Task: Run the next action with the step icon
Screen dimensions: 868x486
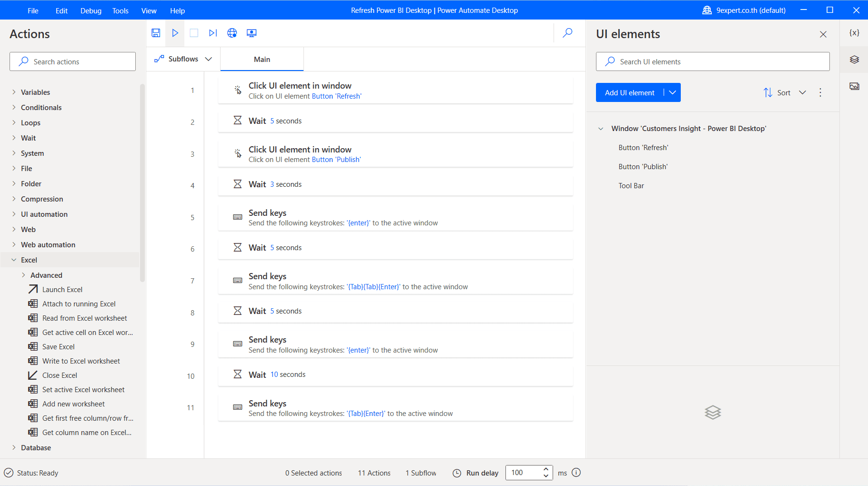Action: click(x=212, y=33)
